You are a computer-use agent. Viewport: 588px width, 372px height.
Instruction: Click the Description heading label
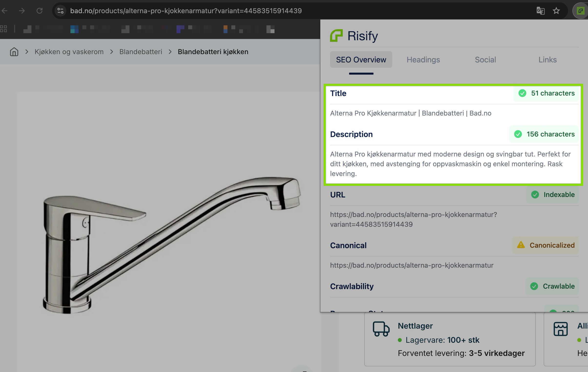(351, 134)
